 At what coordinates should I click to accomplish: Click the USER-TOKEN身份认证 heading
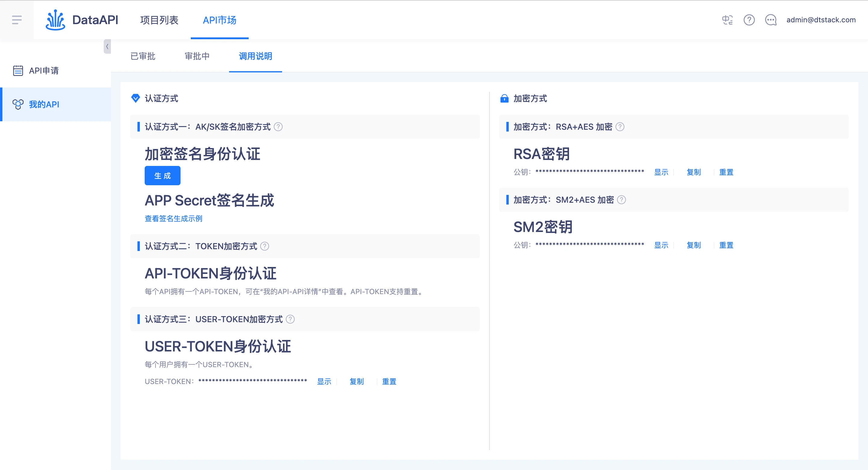coord(218,346)
